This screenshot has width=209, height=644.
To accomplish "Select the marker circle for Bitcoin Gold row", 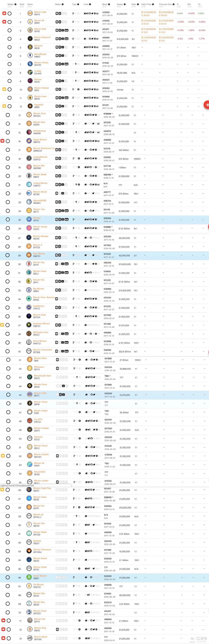I will (9, 30).
